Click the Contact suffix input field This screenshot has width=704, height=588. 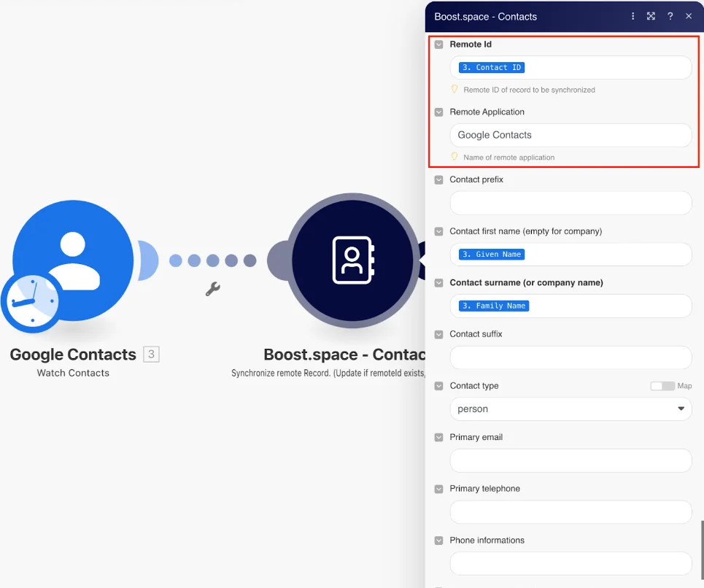pyautogui.click(x=570, y=357)
